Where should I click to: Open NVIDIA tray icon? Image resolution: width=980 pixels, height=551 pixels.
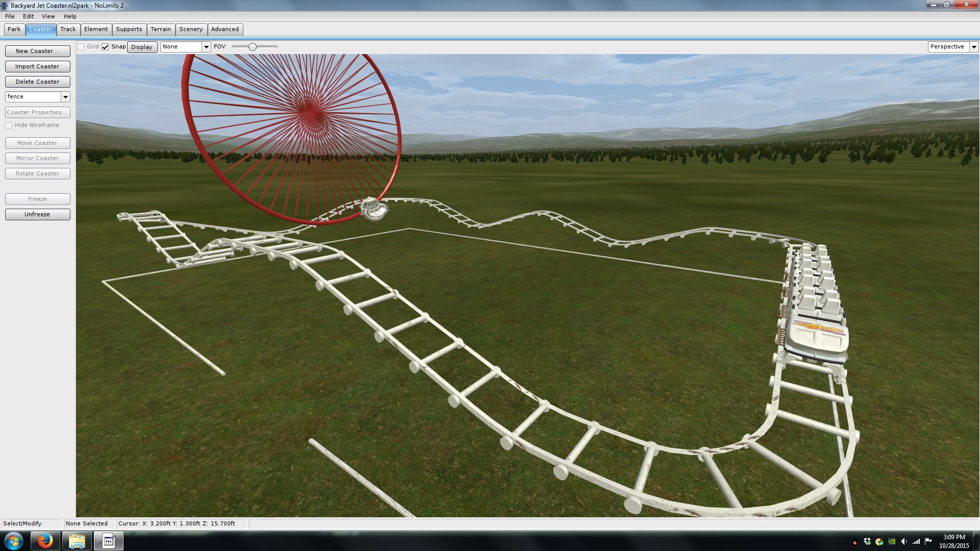892,541
